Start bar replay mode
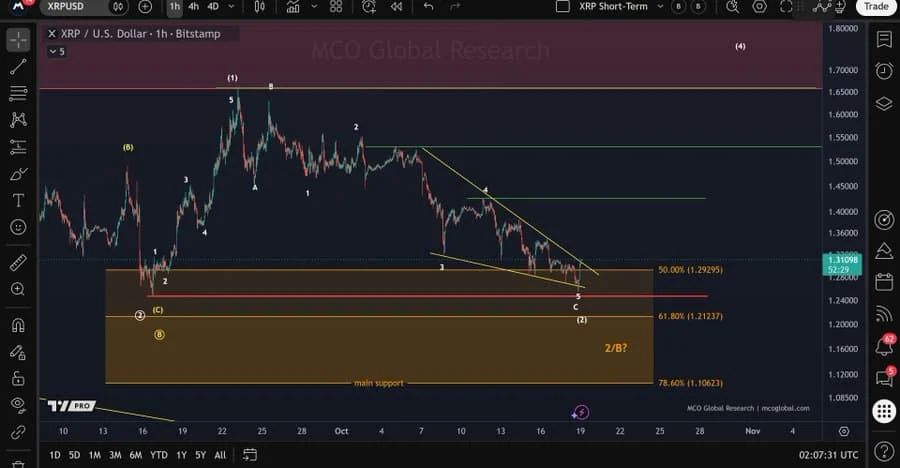900x468 pixels. point(396,6)
